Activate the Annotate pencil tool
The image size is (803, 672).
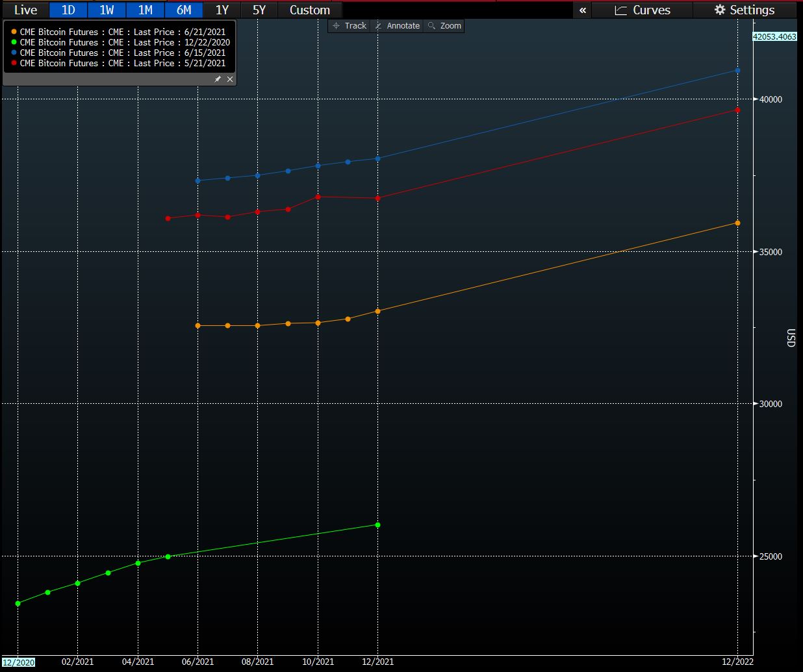pyautogui.click(x=397, y=26)
